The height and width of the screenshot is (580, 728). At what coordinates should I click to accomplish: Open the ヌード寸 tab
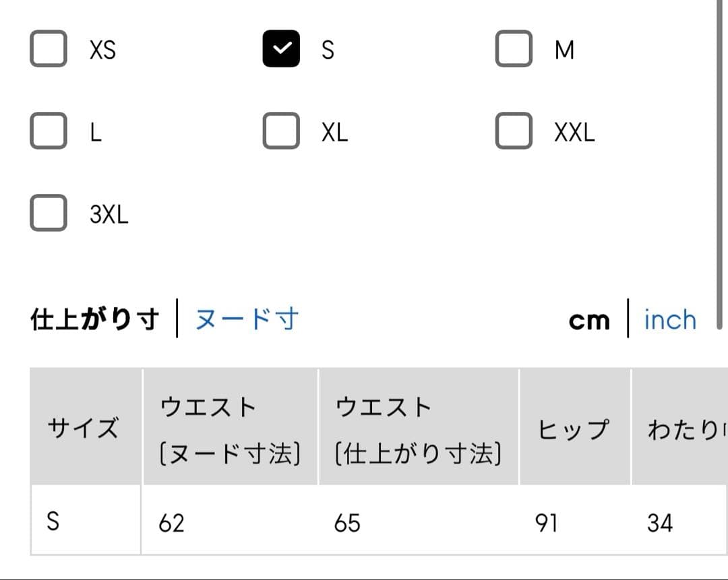click(247, 319)
